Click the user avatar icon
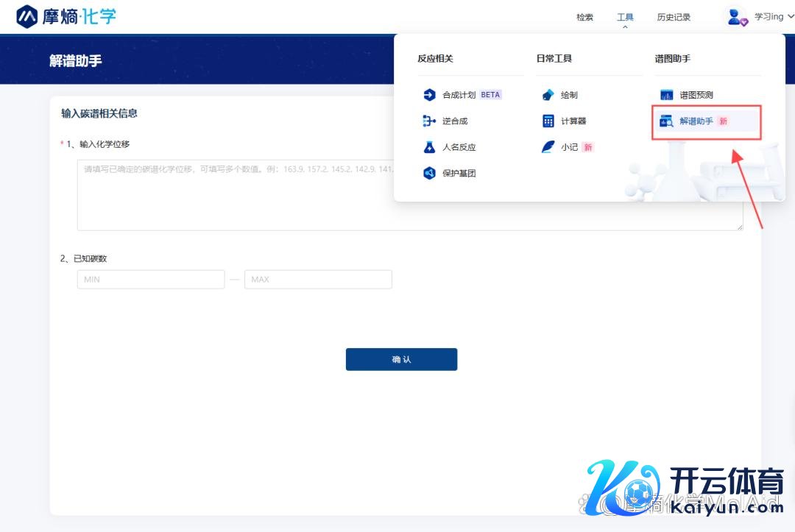 [x=736, y=17]
